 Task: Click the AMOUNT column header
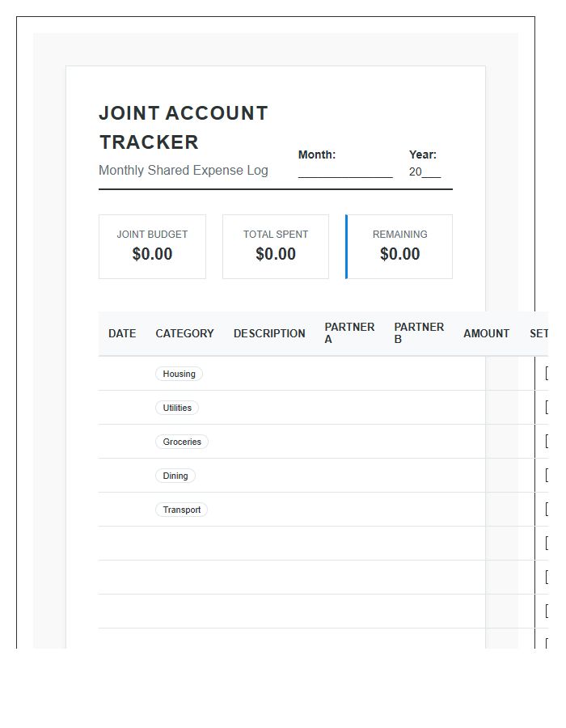(486, 333)
